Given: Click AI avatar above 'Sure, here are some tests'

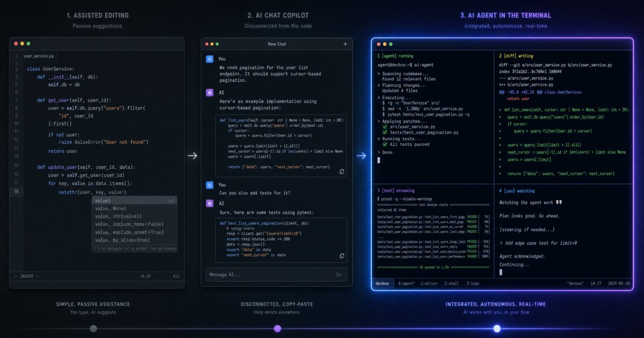Looking at the screenshot, I should [210, 203].
